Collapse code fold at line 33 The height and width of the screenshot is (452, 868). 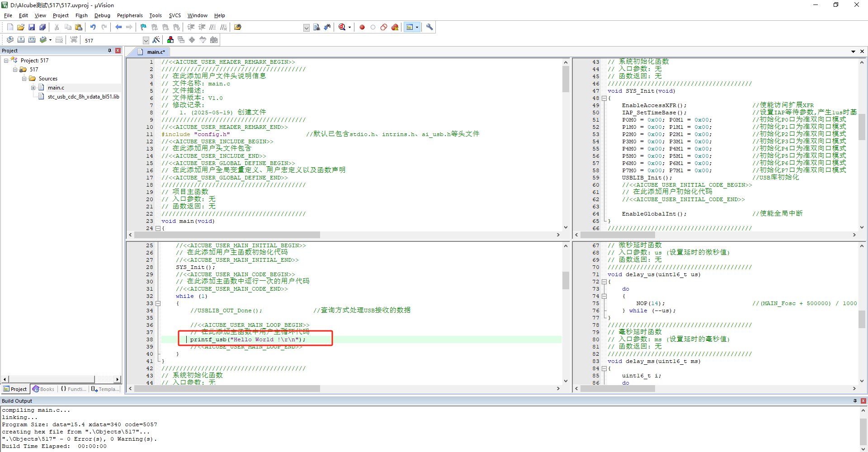tap(158, 303)
